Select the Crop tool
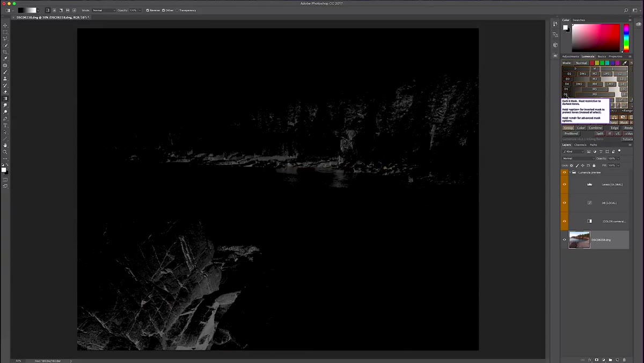 5,52
